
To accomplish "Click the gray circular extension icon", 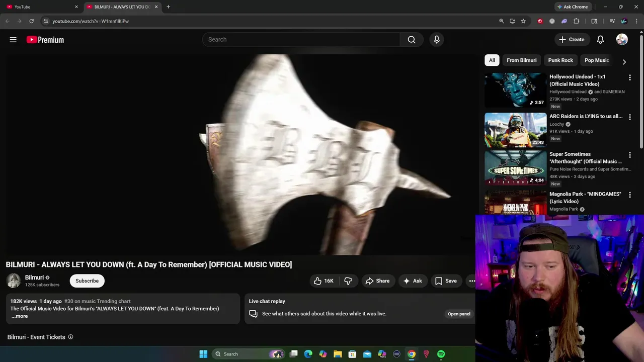I will tap(552, 21).
